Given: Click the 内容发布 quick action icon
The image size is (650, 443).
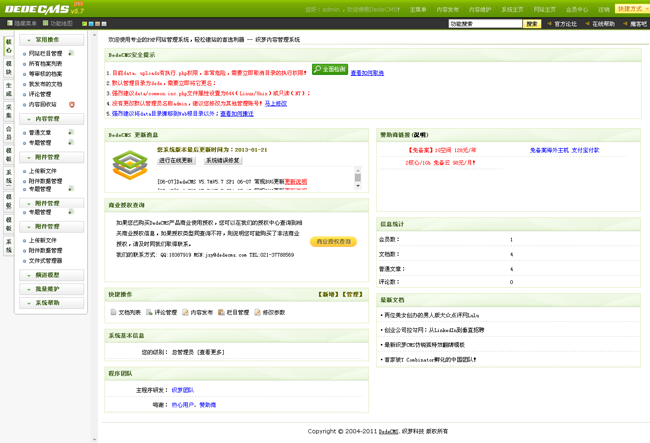Looking at the screenshot, I should click(186, 313).
